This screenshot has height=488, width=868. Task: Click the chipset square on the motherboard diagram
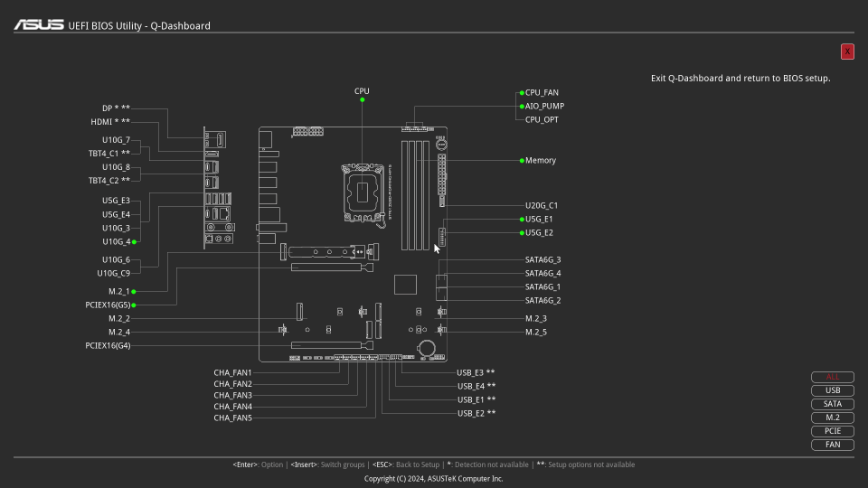click(405, 285)
